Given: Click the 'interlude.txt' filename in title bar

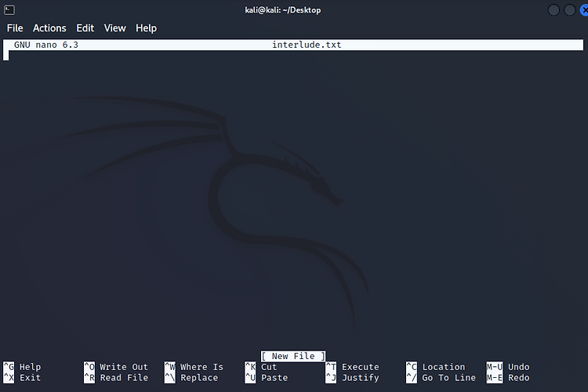Looking at the screenshot, I should click(x=307, y=45).
